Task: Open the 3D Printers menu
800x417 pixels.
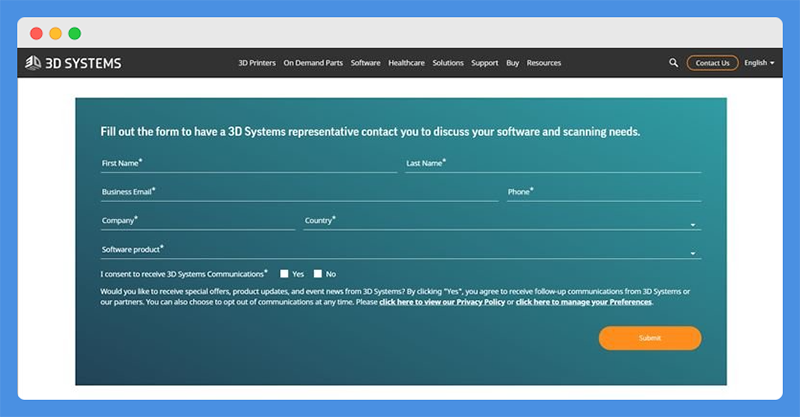Action: point(257,63)
